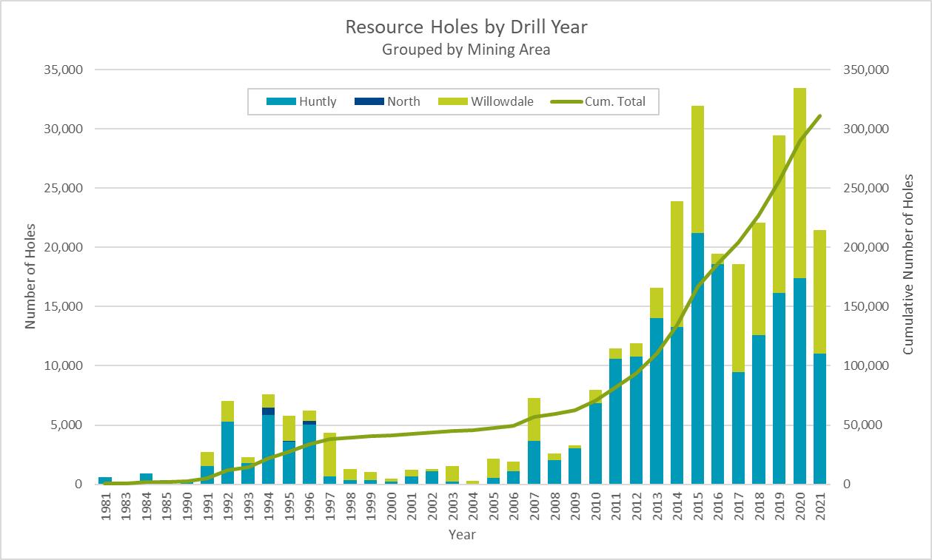Click the 1981 year axis label
Screen dimensions: 932x560
click(105, 506)
